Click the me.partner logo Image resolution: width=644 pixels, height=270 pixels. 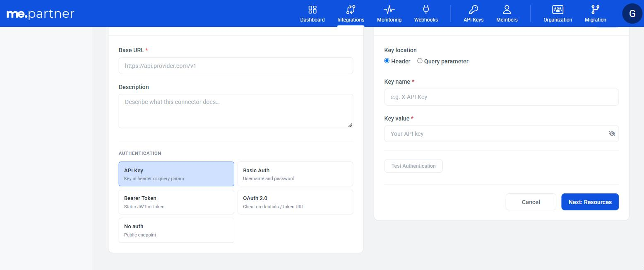(41, 14)
